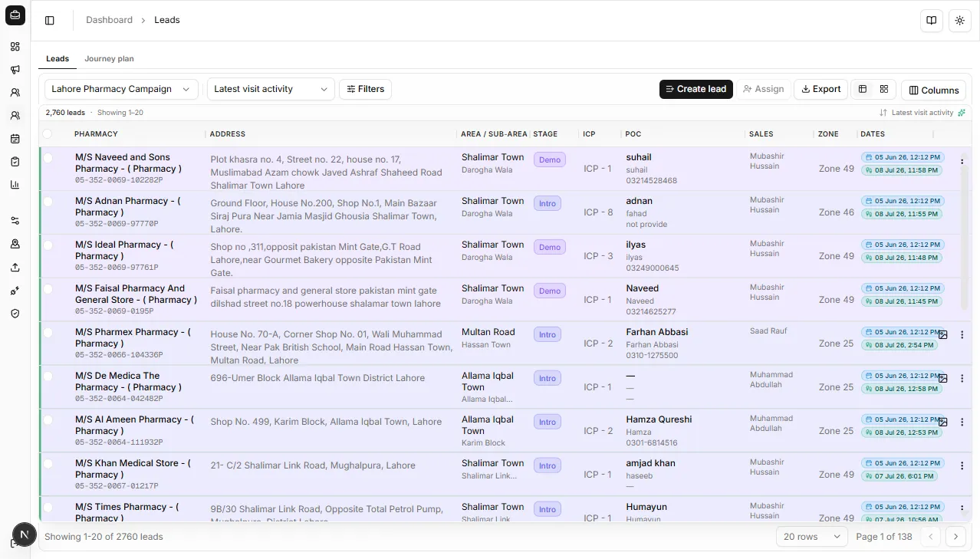Click Intro stage badge on Adnan Pharmacy
This screenshot has height=559, width=980.
coord(548,204)
